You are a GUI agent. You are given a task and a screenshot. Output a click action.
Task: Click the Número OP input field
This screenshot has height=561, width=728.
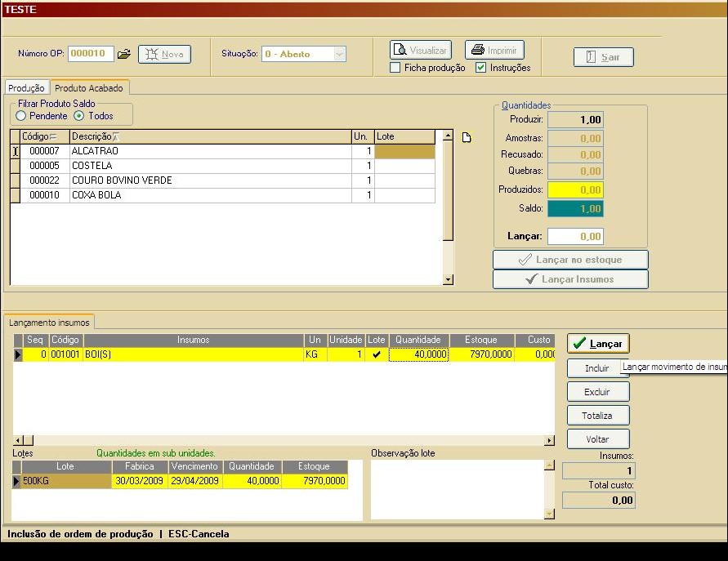[x=91, y=54]
